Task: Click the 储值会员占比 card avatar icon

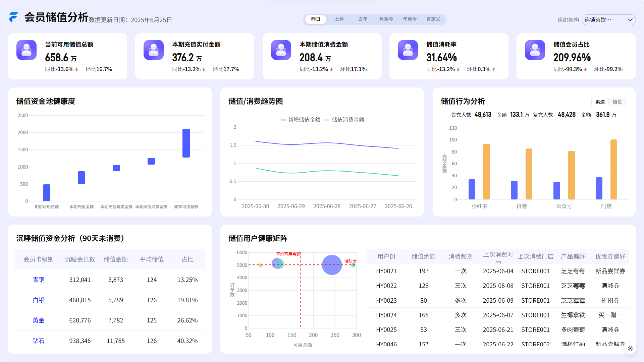Action: [535, 50]
